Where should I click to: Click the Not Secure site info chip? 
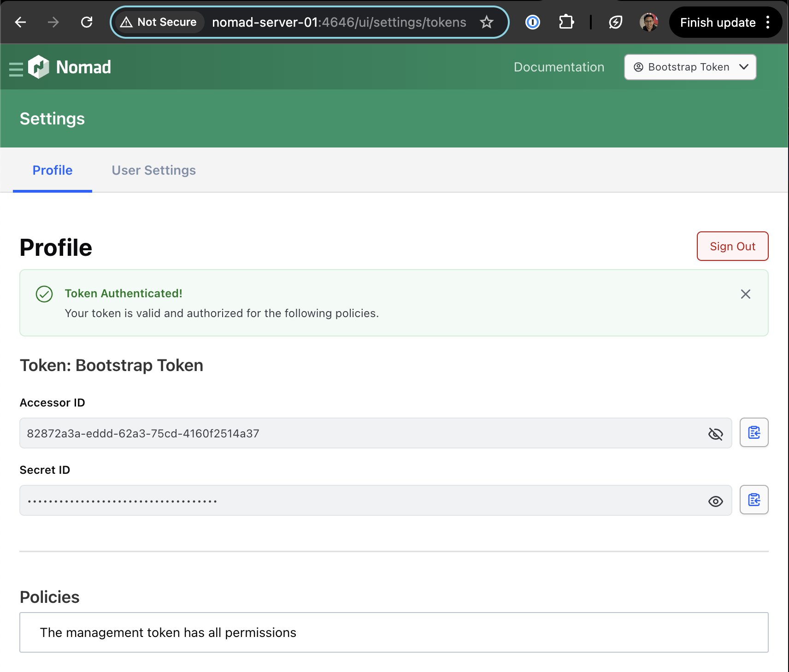pyautogui.click(x=158, y=22)
